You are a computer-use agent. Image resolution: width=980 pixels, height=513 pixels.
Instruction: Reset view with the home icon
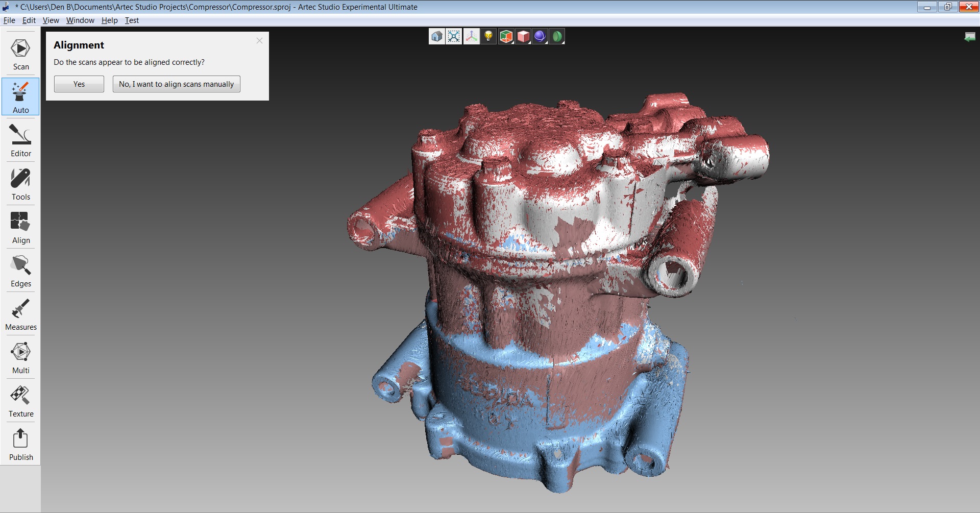point(436,36)
